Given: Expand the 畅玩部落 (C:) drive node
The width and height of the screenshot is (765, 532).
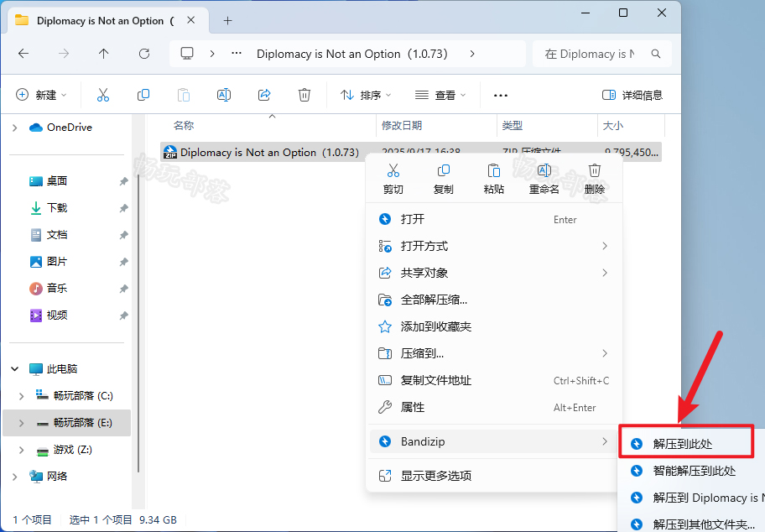Looking at the screenshot, I should [x=22, y=396].
